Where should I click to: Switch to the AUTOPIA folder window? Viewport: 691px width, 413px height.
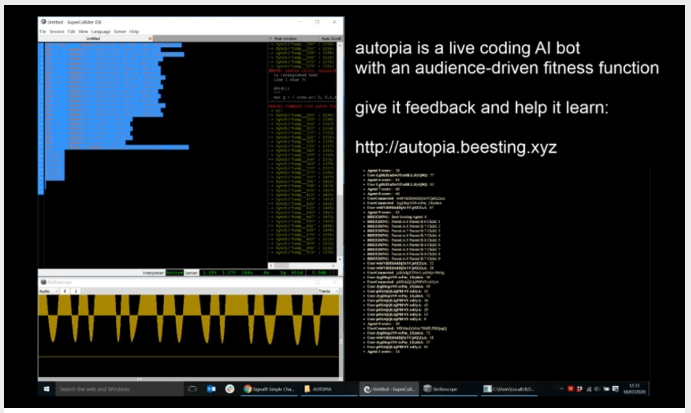point(329,389)
